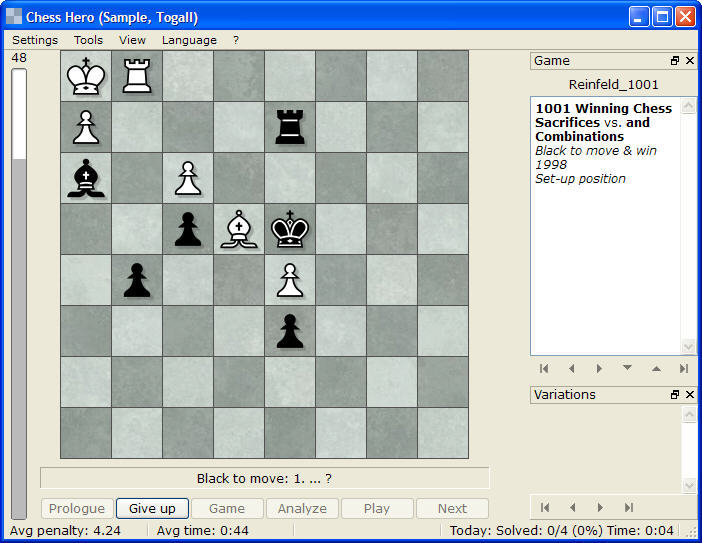Viewport: 702px width, 543px height.
Task: Select the black pawn in second column
Action: 137,280
